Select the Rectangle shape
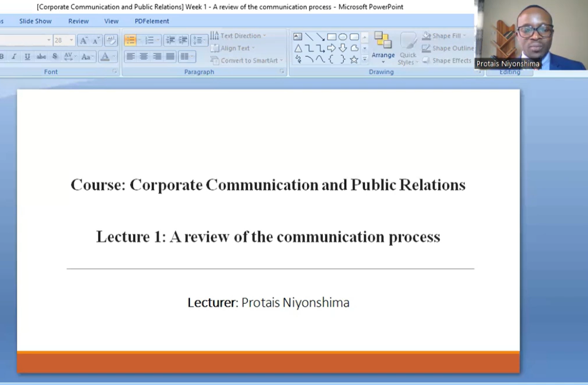588x385 pixels. 332,37
